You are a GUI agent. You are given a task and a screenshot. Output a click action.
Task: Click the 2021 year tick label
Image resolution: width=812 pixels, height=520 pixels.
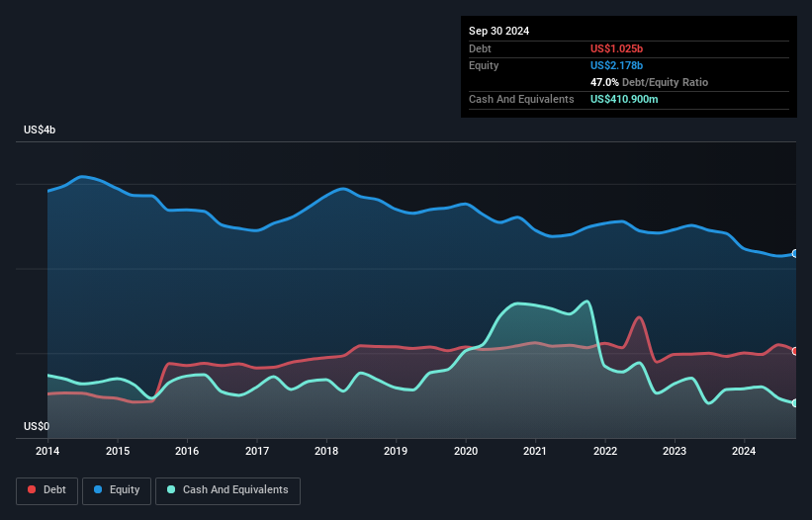535,453
